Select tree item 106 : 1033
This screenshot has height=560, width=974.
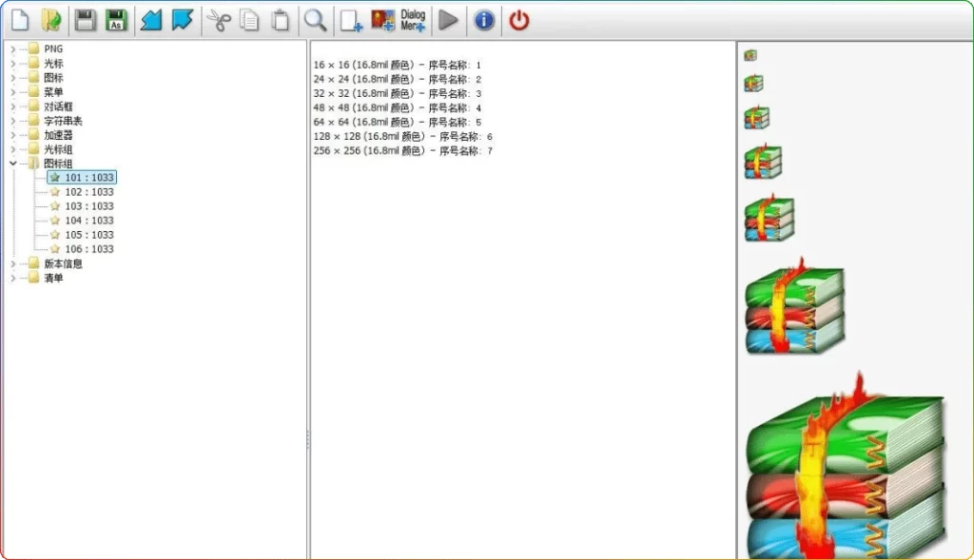coord(88,249)
